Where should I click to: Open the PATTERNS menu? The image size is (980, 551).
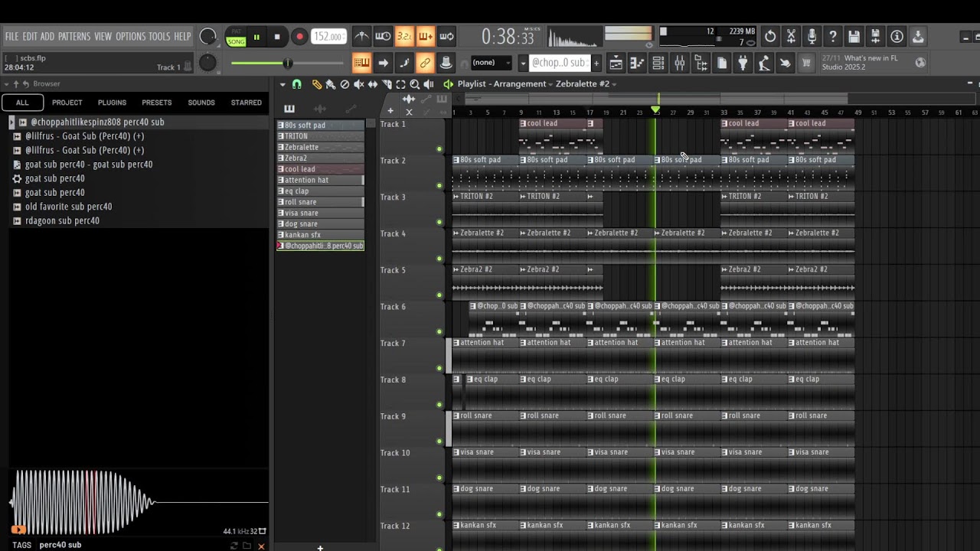pyautogui.click(x=74, y=37)
